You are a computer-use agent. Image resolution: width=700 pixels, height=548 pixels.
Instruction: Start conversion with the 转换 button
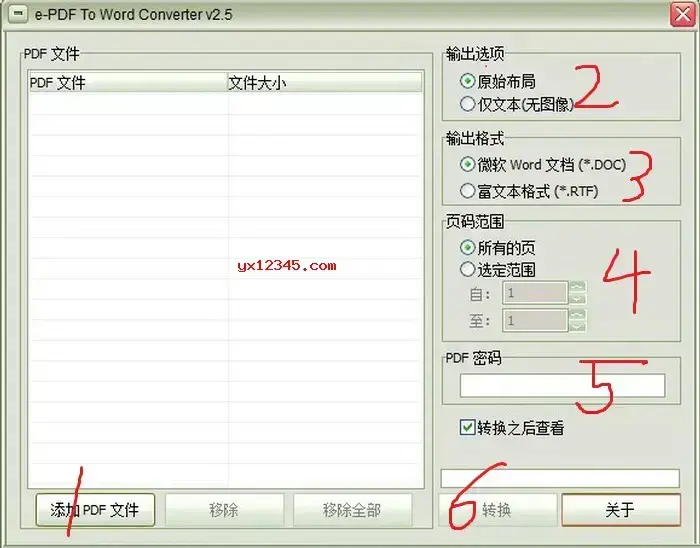[498, 510]
